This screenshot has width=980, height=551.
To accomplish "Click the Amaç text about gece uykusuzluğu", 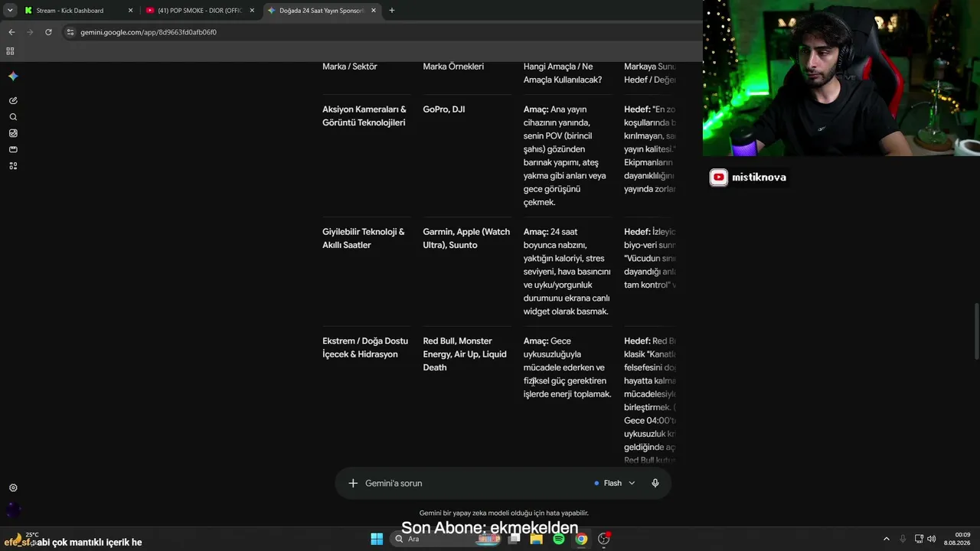I will click(567, 368).
